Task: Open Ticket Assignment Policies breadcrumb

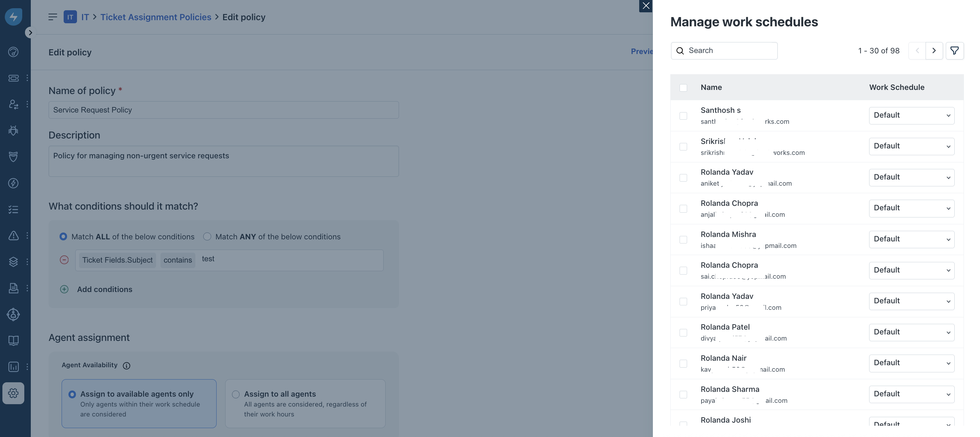Action: (156, 17)
